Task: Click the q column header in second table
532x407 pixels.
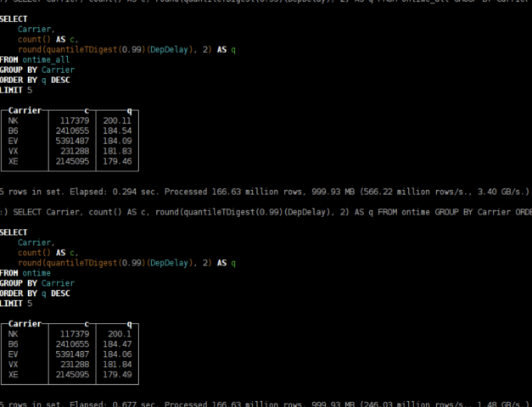Action: click(x=129, y=324)
